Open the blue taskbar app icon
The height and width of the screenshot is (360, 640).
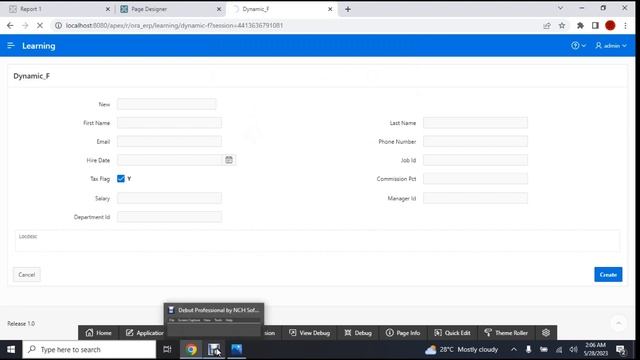pos(237,349)
